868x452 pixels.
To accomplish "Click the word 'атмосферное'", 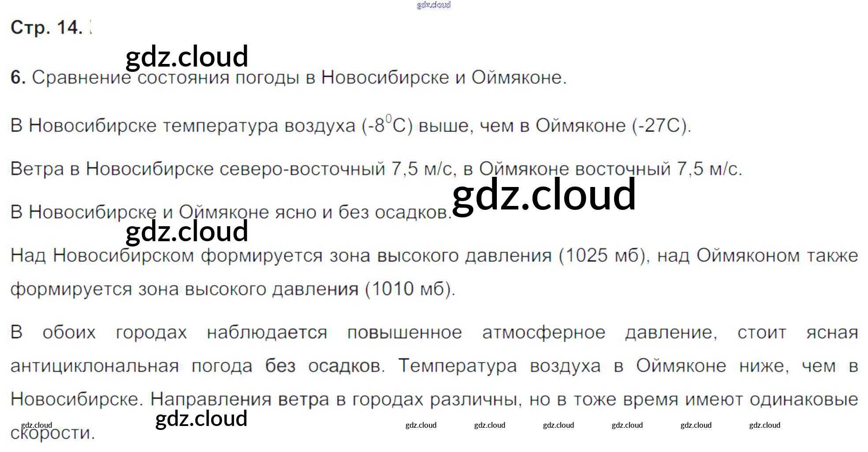I will coord(544,332).
